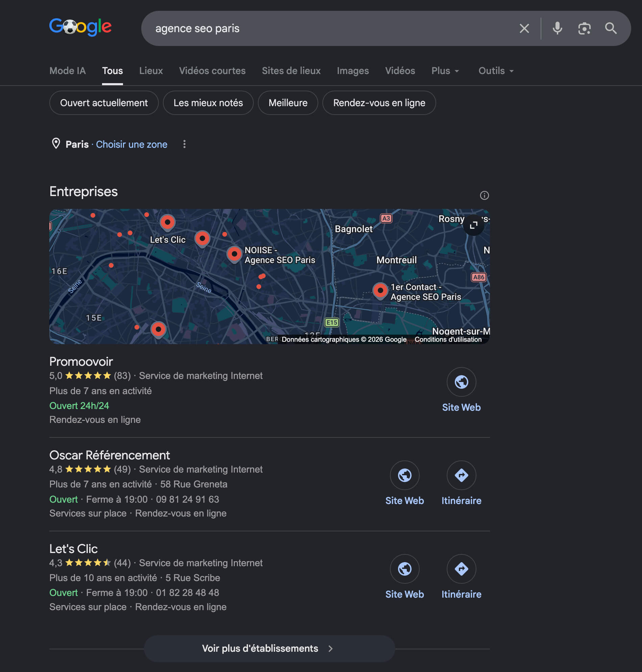The width and height of the screenshot is (642, 672).
Task: Click the Bagnolet label on the map
Action: pyautogui.click(x=353, y=229)
